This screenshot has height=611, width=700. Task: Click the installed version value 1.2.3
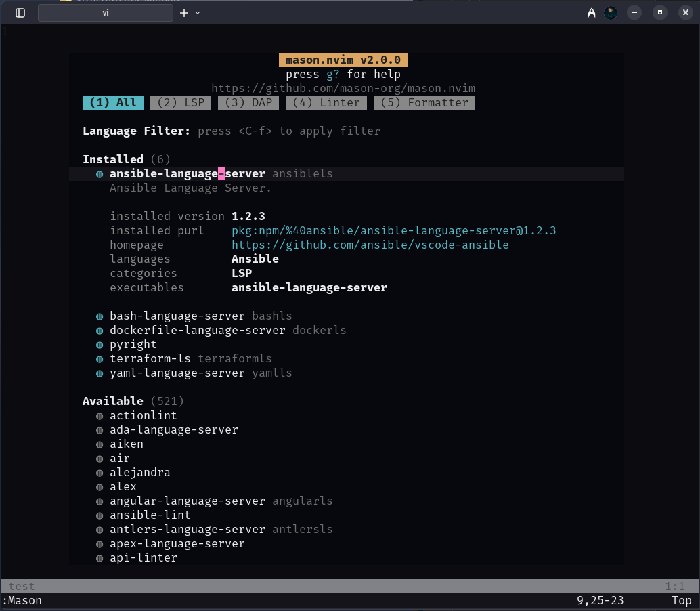pos(248,216)
